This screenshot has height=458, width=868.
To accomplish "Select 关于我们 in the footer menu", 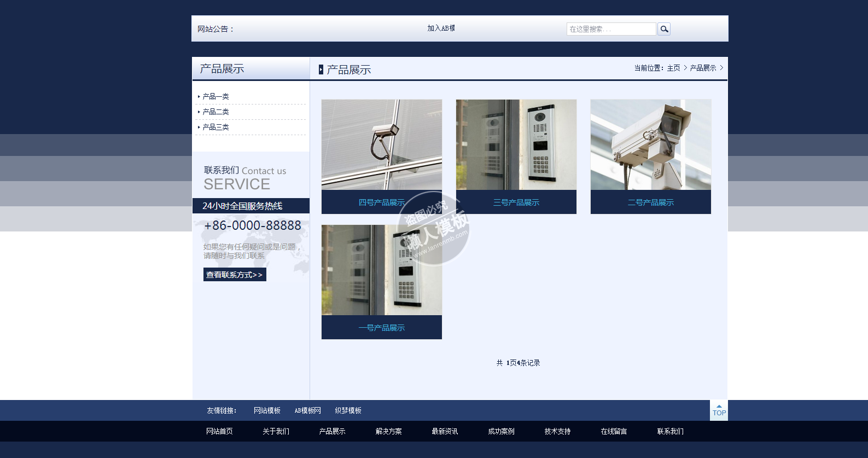I will click(276, 432).
